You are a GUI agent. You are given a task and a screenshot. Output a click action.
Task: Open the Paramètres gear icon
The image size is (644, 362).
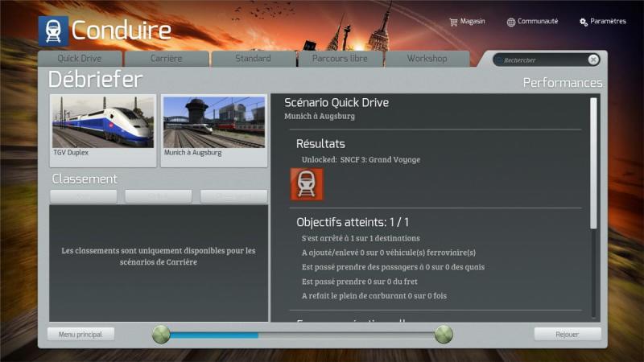[583, 23]
